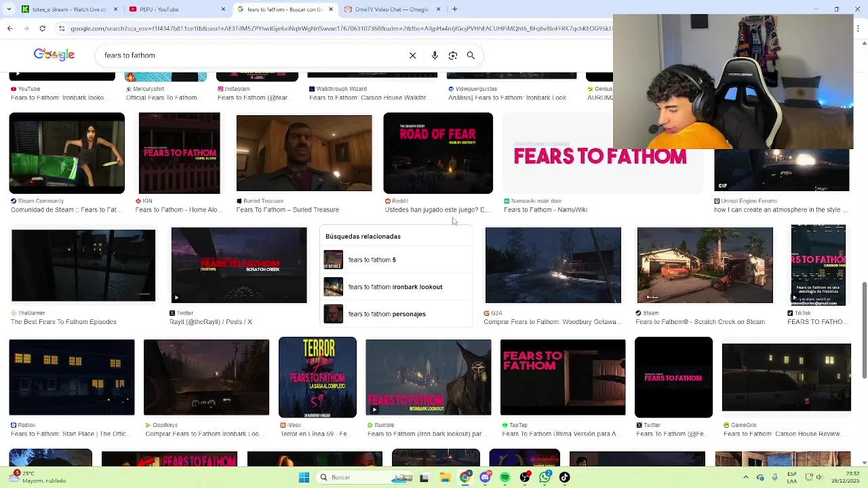
Task: Click 'Comunidad de Steam' result caption
Action: (66, 210)
